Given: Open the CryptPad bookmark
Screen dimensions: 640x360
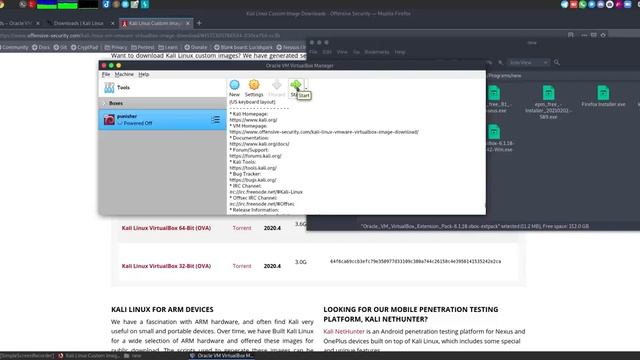Looking at the screenshot, I should (x=84, y=47).
